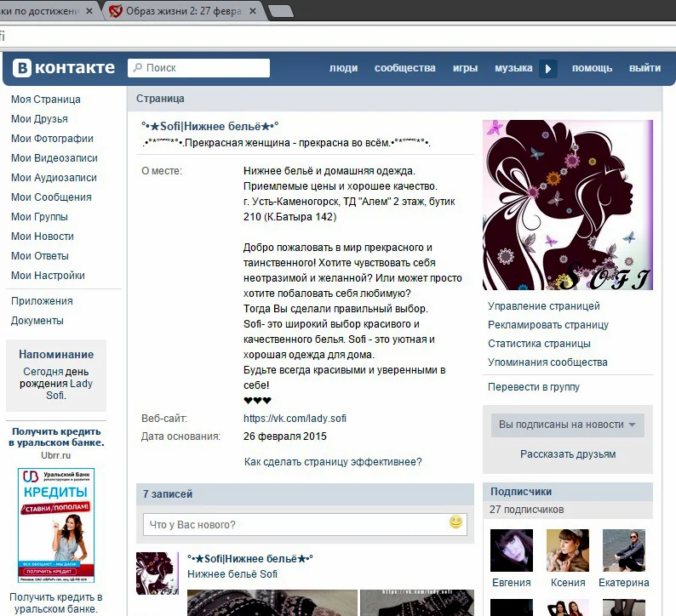The image size is (676, 616).
Task: Click the smiley emoji icon in post box
Action: [455, 522]
